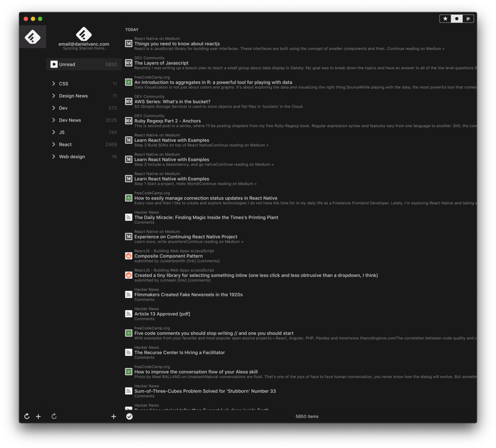Image resolution: width=496 pixels, height=448 pixels.
Task: Click freeCodeCamp icon beside 'How to improve the conversation'
Action: click(x=128, y=372)
